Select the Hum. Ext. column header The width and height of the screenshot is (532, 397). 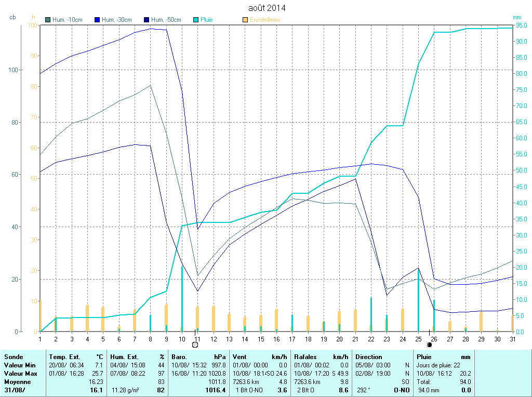[x=137, y=357]
